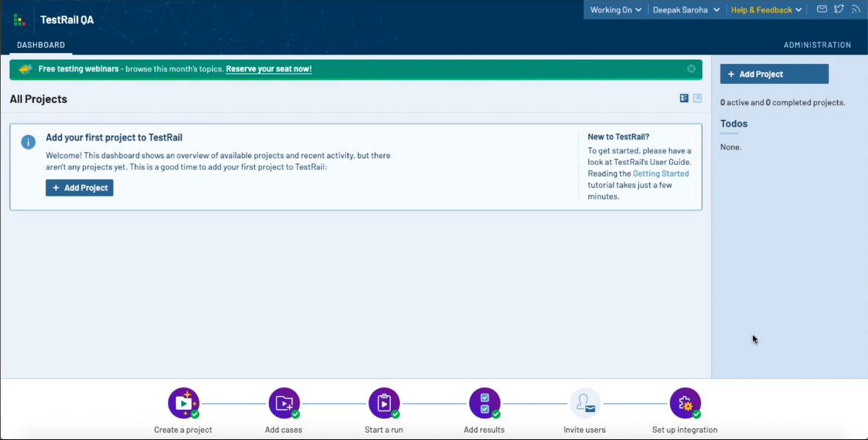Open the Administration menu item
868x440 pixels.
coord(817,45)
